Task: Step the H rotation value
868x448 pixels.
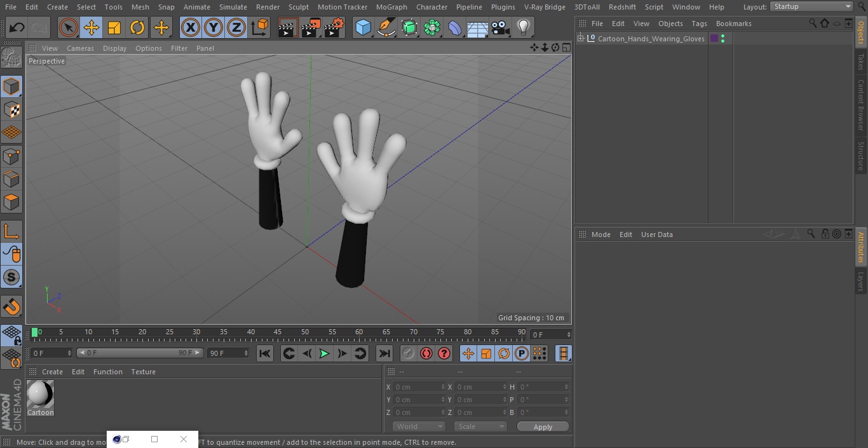Action: pyautogui.click(x=566, y=387)
